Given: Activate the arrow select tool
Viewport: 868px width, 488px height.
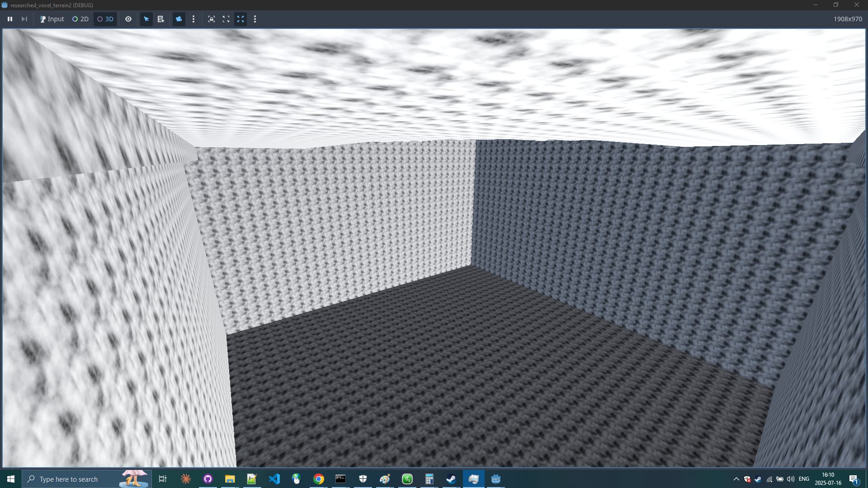Looking at the screenshot, I should [x=146, y=19].
